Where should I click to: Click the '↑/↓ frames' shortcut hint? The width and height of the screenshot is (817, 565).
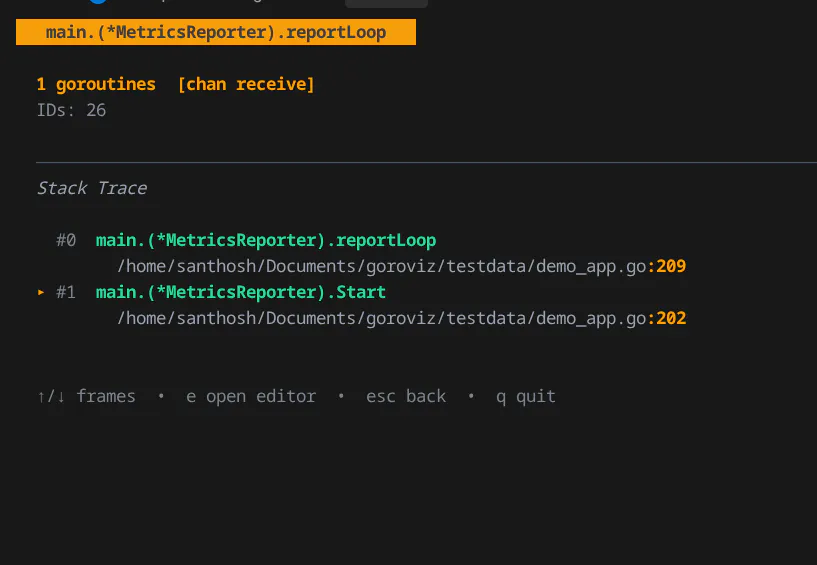tap(86, 397)
